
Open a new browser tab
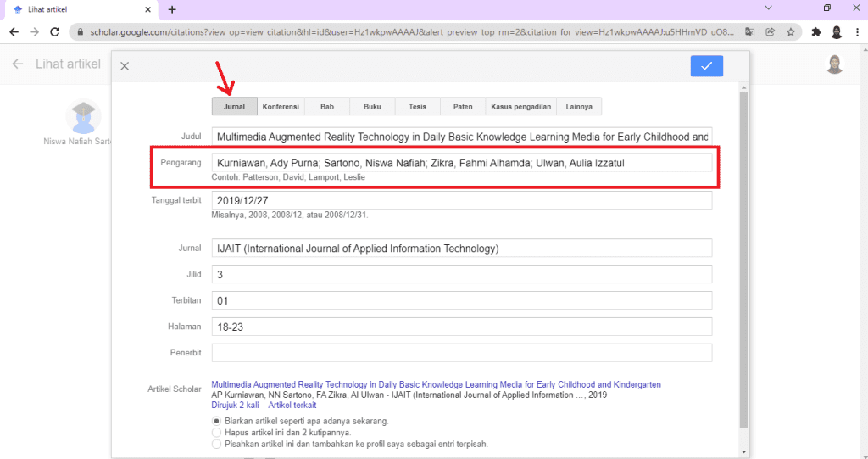point(172,9)
